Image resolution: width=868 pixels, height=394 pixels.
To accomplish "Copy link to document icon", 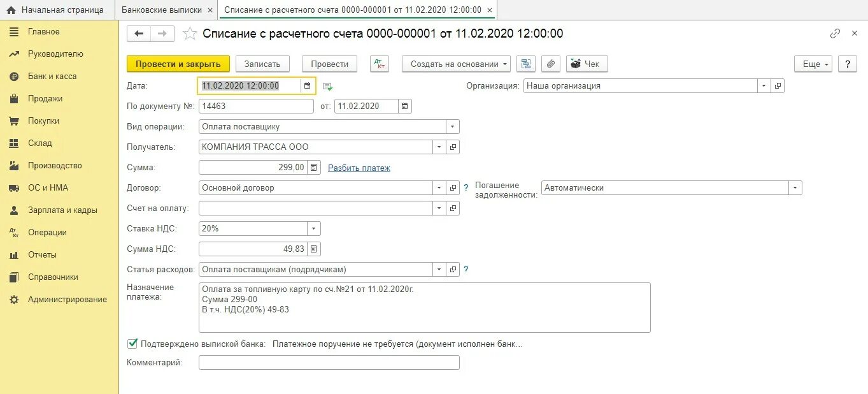I will (x=835, y=34).
